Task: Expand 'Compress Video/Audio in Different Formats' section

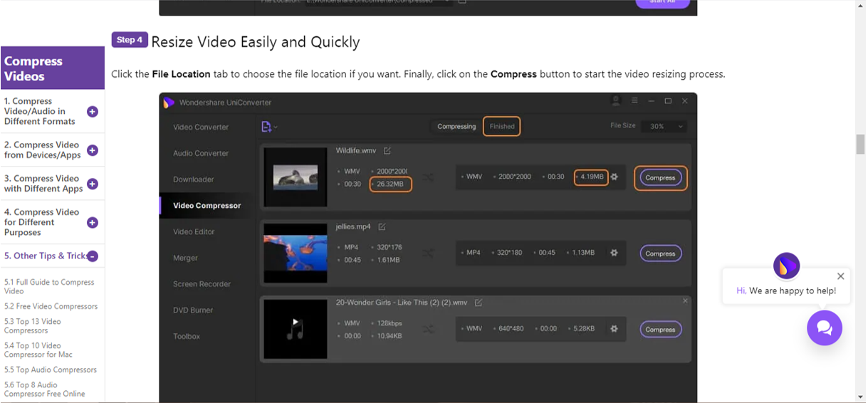Action: [93, 112]
